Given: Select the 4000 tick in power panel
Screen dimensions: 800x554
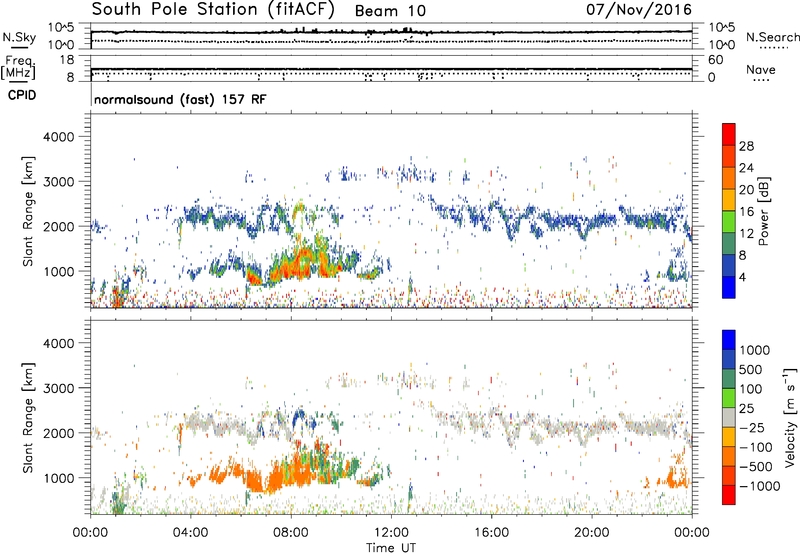Looking at the screenshot, I should coord(58,137).
